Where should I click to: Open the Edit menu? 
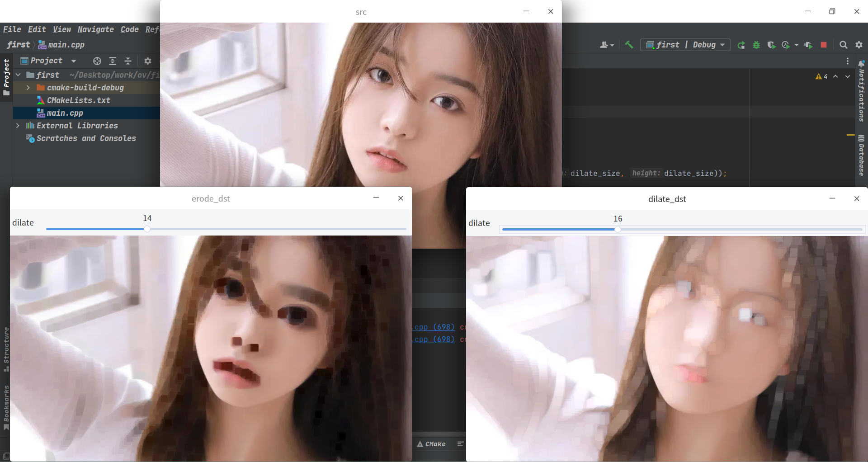(x=37, y=29)
